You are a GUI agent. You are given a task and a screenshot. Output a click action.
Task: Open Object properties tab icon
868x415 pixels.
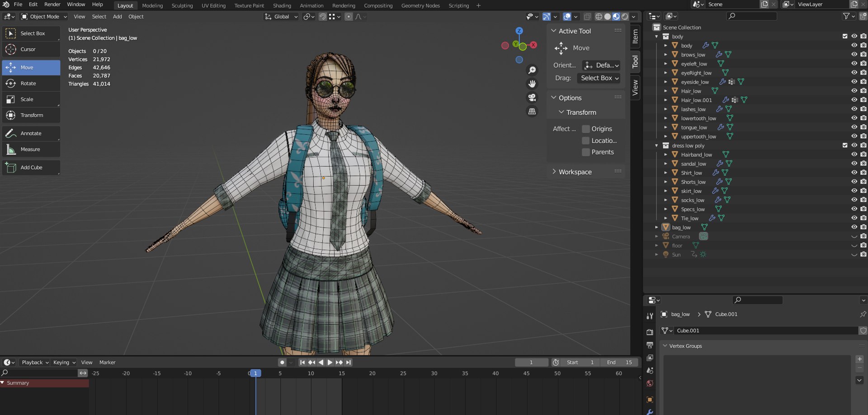click(x=650, y=400)
